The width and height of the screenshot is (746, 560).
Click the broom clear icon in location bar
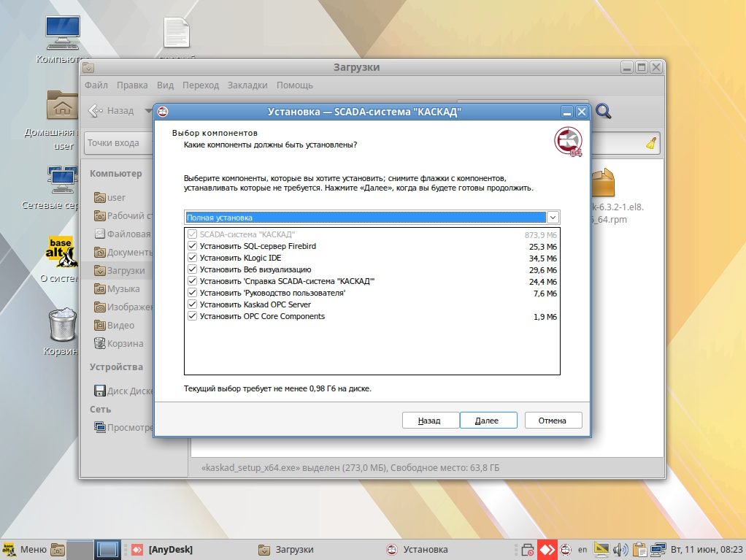click(x=651, y=143)
